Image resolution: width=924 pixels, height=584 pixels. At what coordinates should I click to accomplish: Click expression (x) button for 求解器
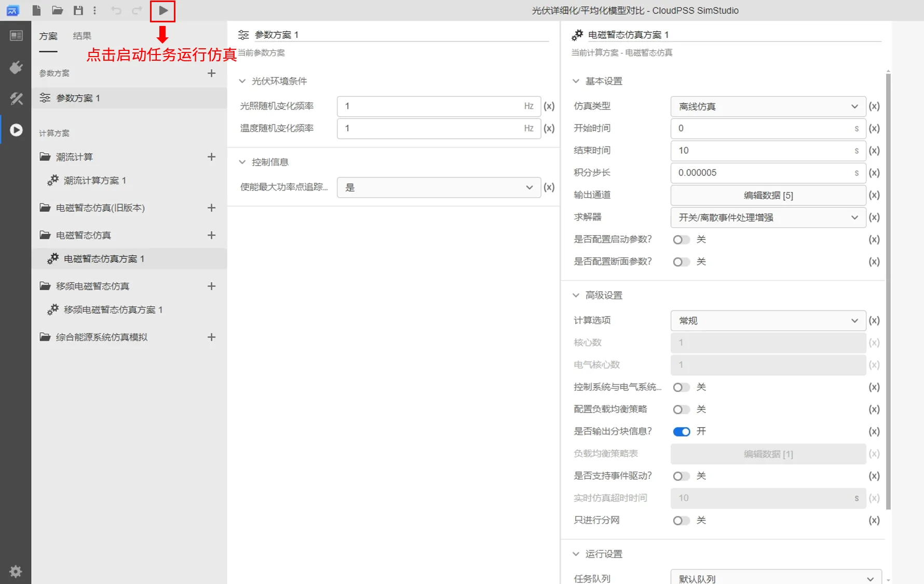[874, 217]
